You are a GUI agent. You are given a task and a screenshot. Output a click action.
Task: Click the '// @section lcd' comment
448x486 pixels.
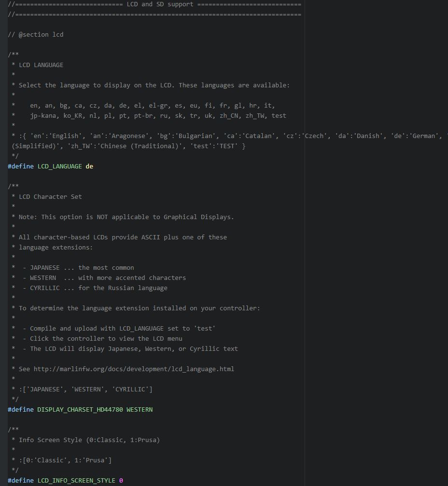click(36, 35)
